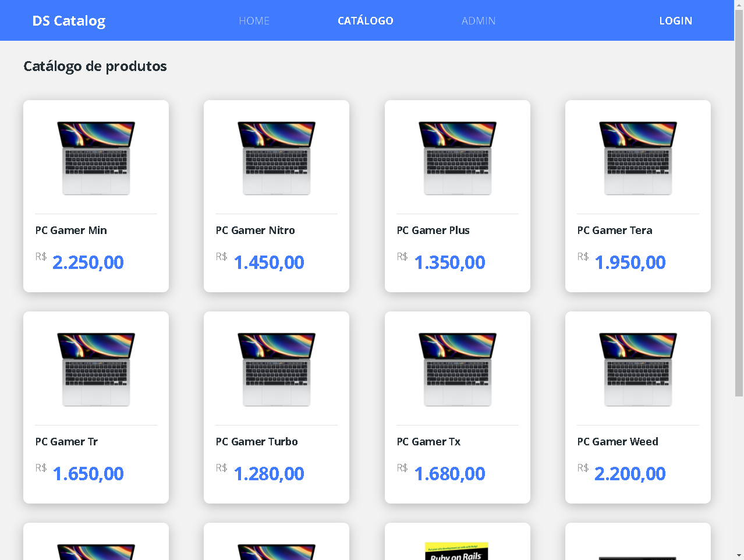The width and height of the screenshot is (744, 560).
Task: Click the PC Gamer Tx product name
Action: 428,441
